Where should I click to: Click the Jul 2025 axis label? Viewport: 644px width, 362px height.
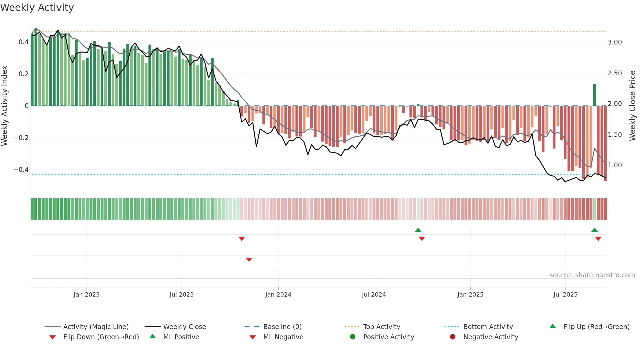point(565,295)
